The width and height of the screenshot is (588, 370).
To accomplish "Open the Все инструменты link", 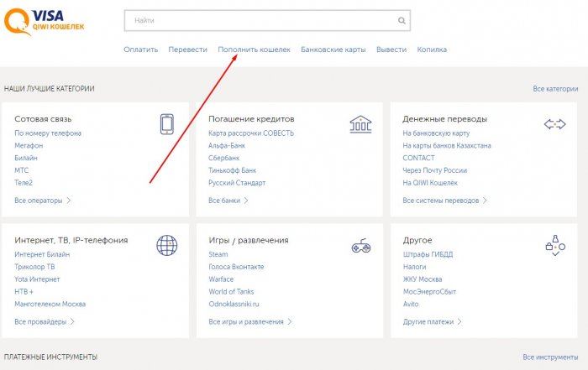I will tap(550, 357).
